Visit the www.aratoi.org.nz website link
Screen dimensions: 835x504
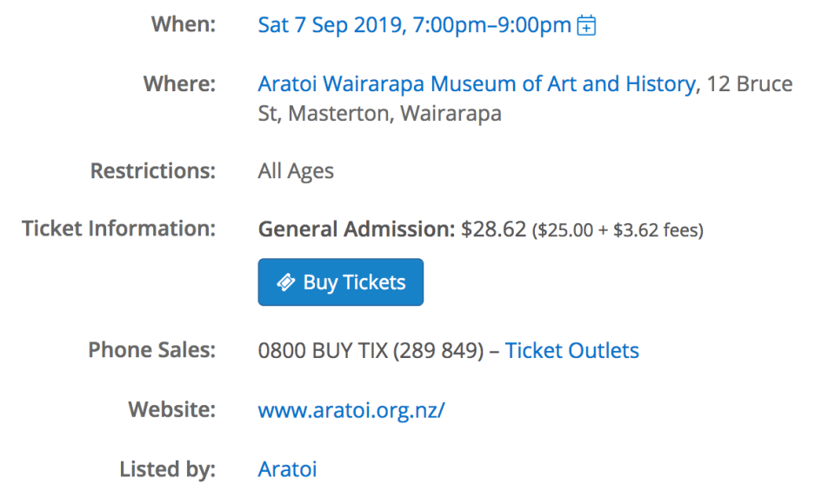[x=351, y=410]
